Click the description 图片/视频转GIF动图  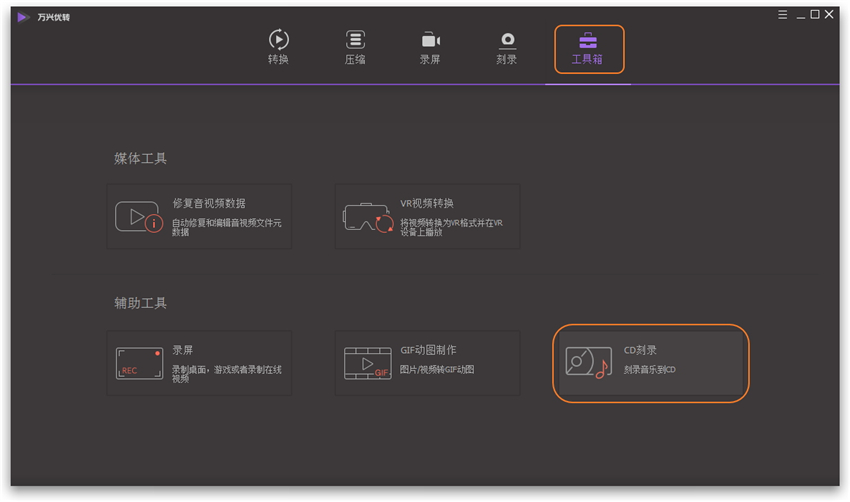[437, 370]
